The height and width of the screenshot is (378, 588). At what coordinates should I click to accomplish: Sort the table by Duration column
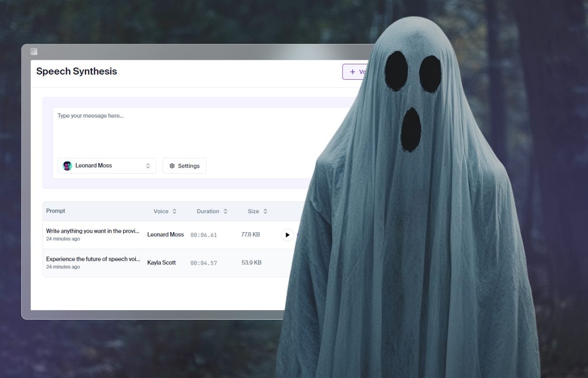[x=212, y=211]
